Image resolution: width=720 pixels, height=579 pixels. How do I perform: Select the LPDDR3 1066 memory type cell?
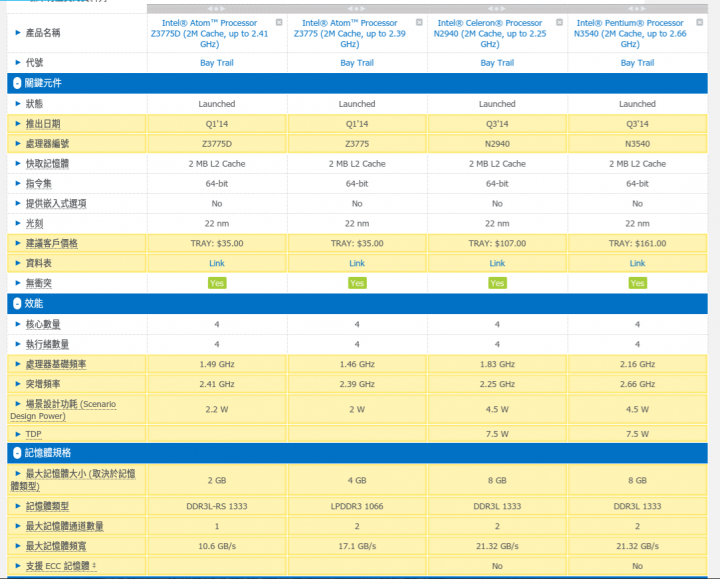[357, 506]
